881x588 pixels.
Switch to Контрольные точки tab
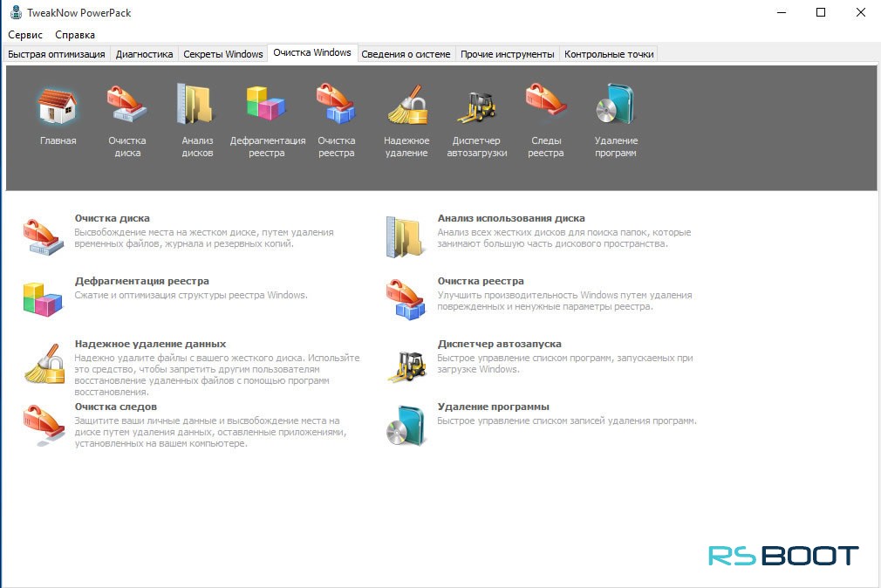click(x=609, y=54)
